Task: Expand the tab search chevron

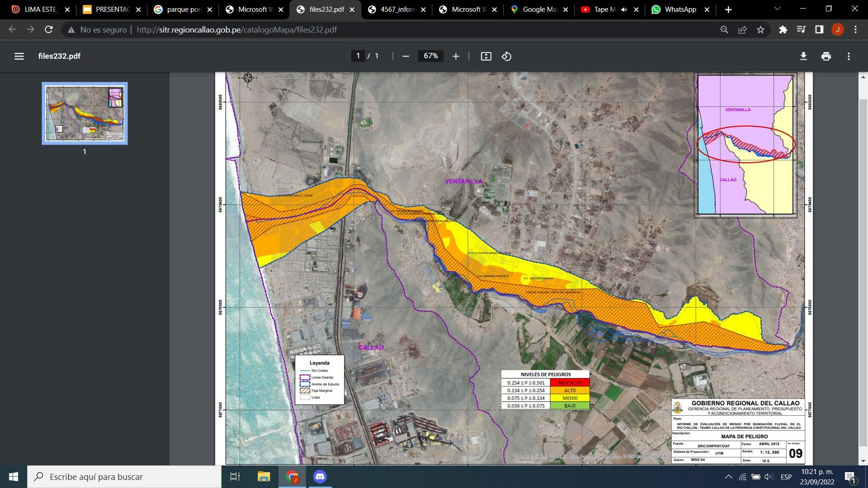Action: tap(777, 9)
